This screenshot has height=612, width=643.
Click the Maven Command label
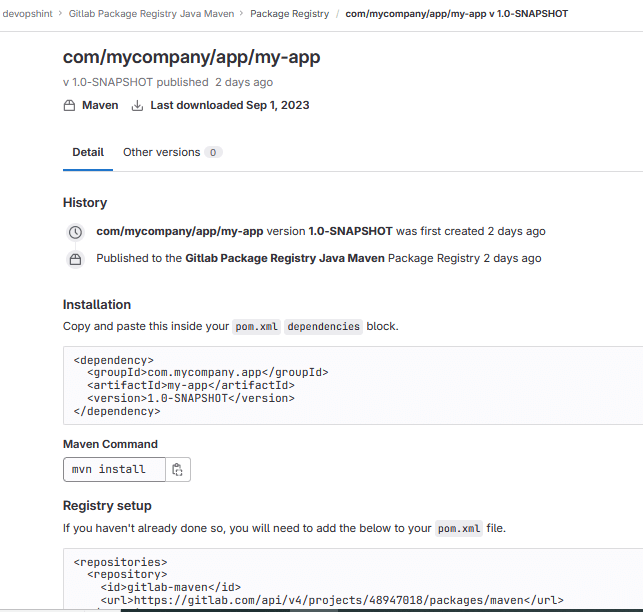pos(110,444)
